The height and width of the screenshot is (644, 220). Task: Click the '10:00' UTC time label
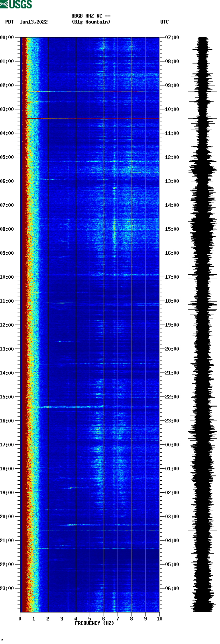(172, 109)
